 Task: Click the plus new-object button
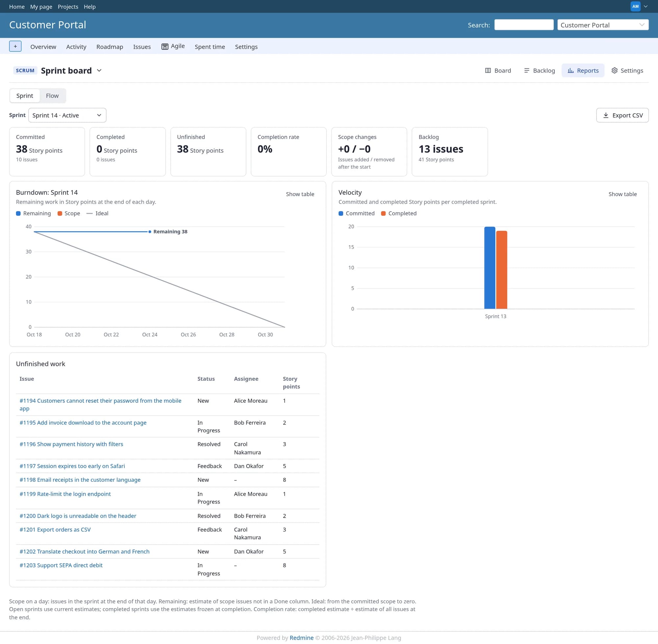(x=15, y=46)
